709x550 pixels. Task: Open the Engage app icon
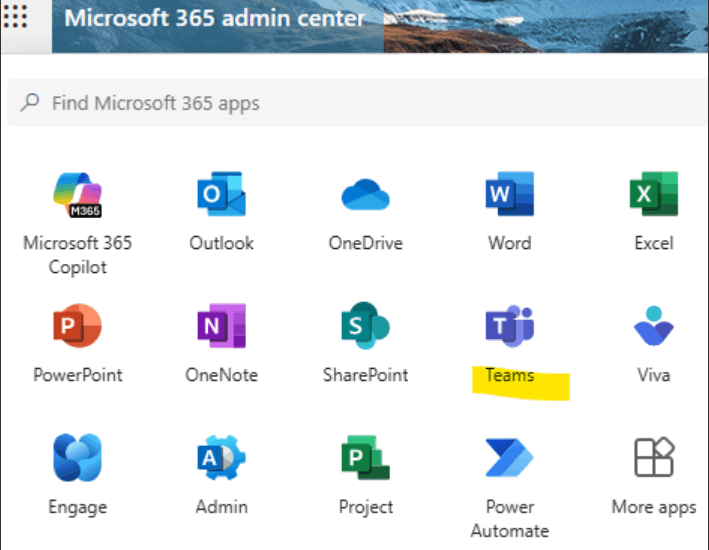click(77, 457)
